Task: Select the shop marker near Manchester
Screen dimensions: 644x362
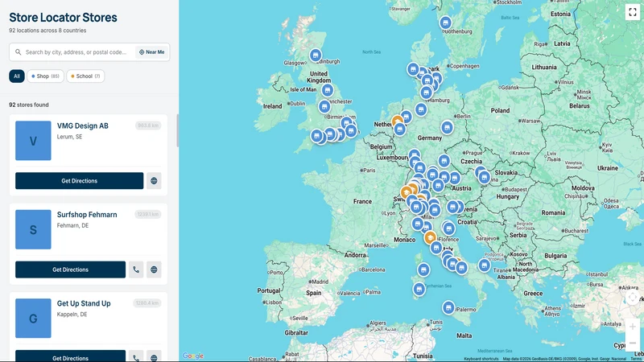Action: (x=328, y=90)
